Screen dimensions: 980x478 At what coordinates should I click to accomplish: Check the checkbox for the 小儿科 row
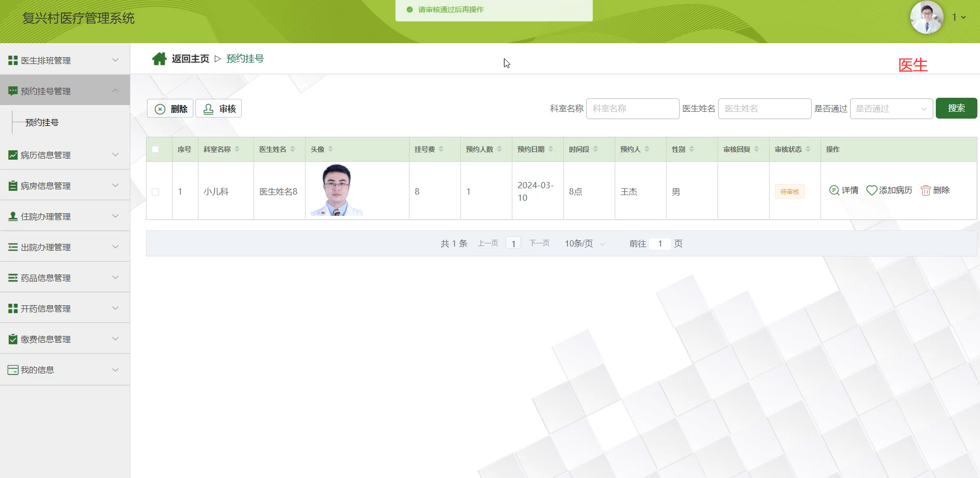pyautogui.click(x=155, y=192)
